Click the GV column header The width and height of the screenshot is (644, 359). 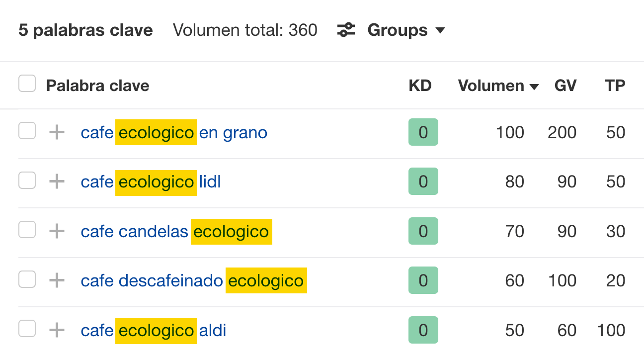coord(565,86)
